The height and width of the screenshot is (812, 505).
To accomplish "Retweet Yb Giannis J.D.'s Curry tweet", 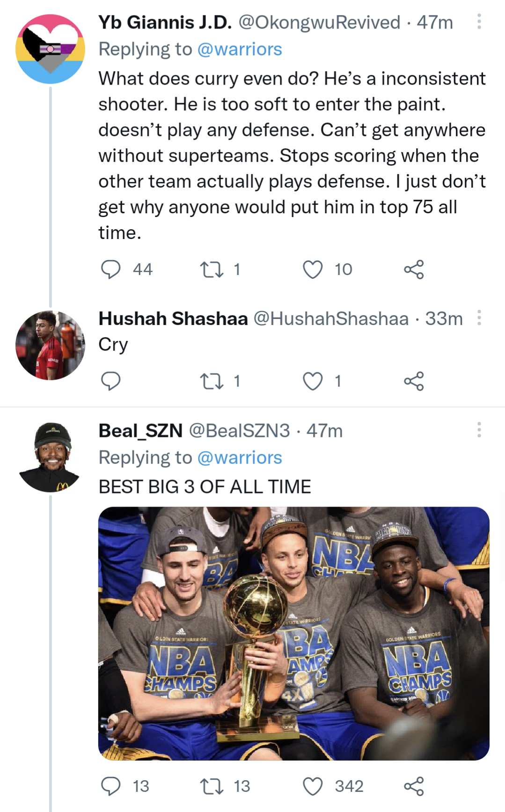I will 212,269.
